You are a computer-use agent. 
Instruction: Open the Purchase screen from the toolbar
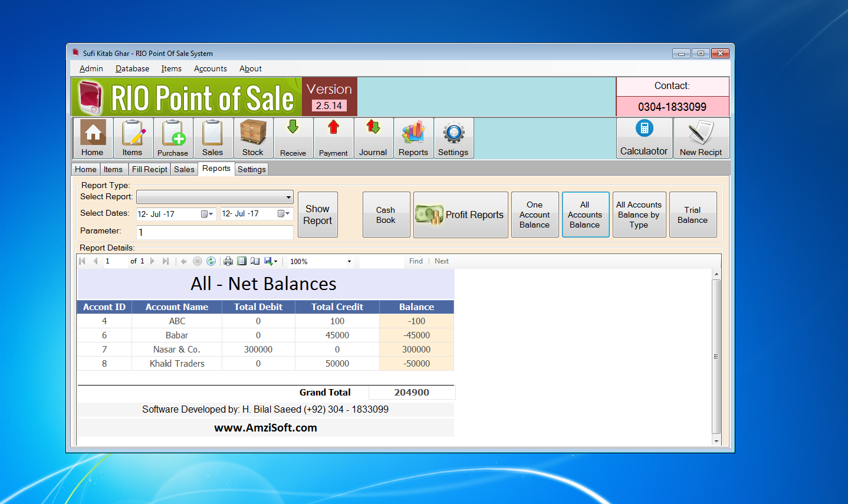click(x=173, y=138)
